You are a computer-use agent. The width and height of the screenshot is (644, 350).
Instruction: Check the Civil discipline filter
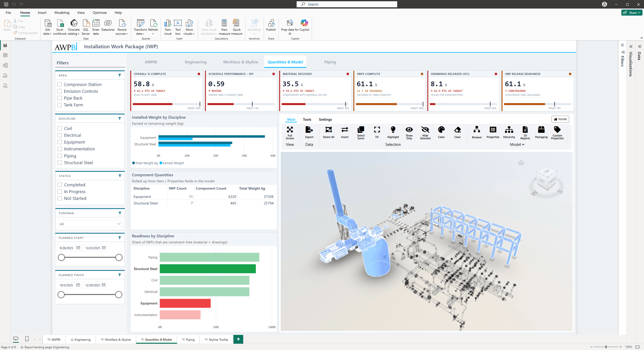60,128
